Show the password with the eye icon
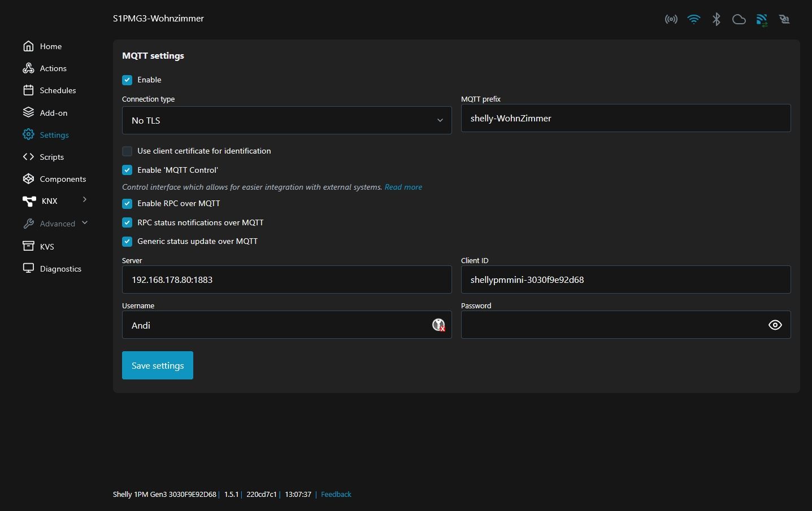This screenshot has width=812, height=511. pos(775,325)
